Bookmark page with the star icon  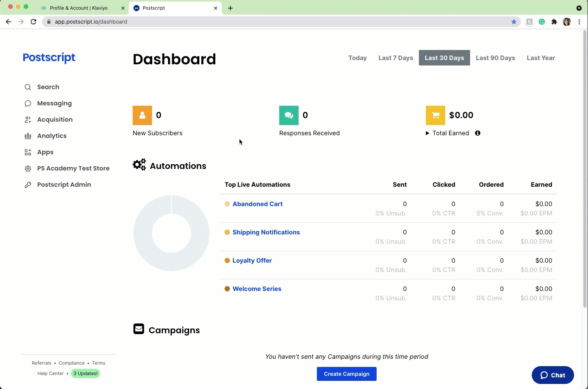[514, 22]
